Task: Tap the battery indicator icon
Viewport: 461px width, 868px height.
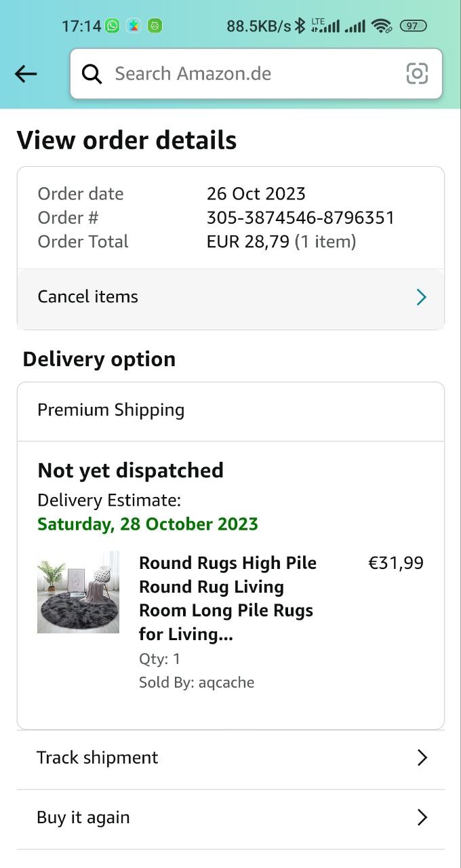Action: (413, 26)
